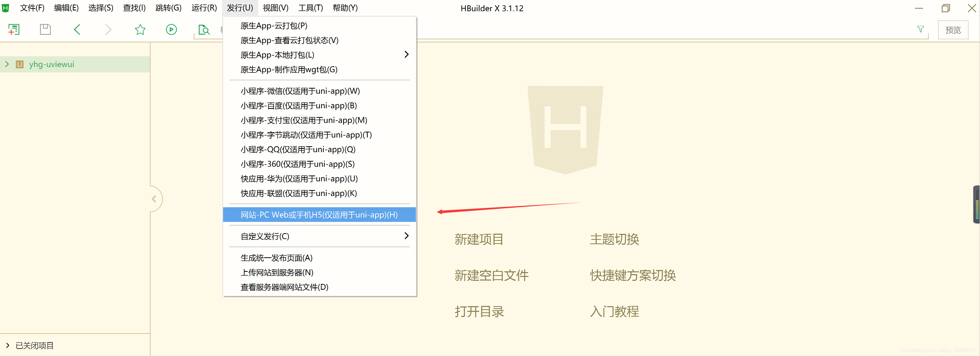Click the 新建项目 link
This screenshot has height=356, width=980.
[479, 239]
